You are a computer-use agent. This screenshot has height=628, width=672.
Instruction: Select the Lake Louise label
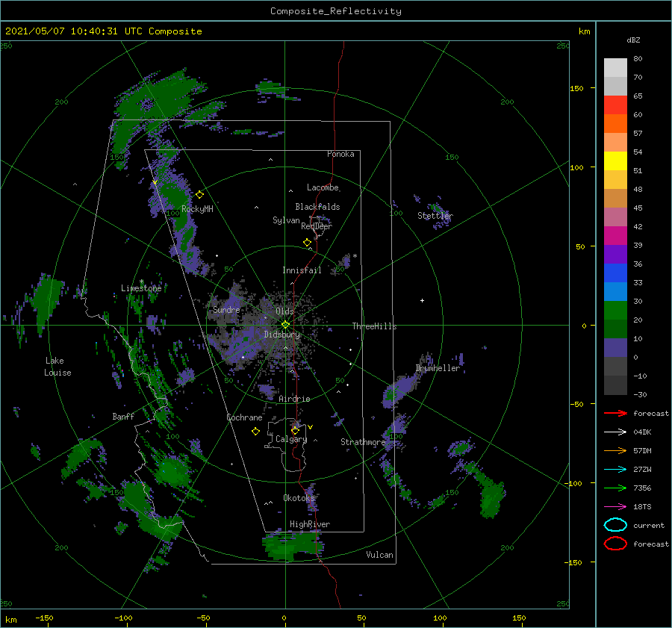coord(57,367)
